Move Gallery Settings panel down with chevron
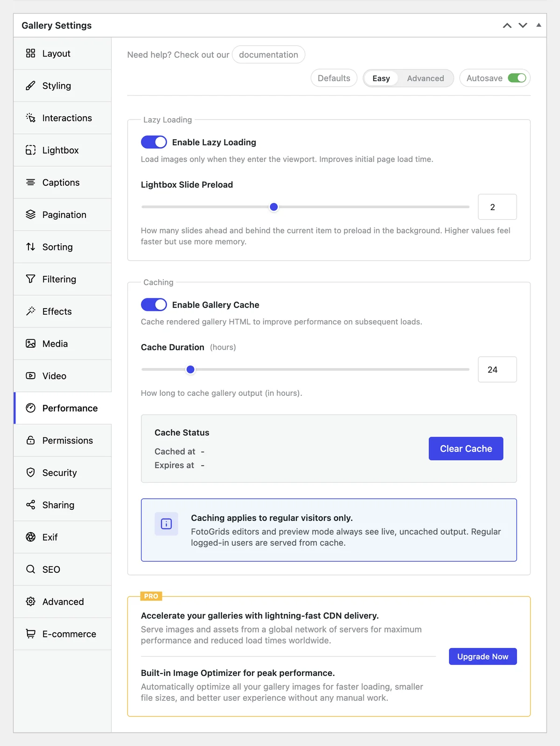Viewport: 560px width, 746px height. pyautogui.click(x=523, y=25)
